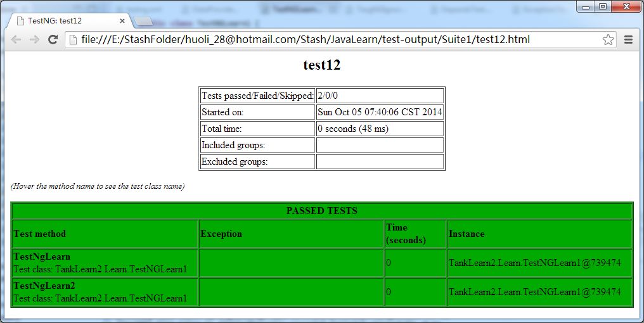Click the time value 0 in TestNgLearn2 row
This screenshot has width=644, height=323.
389,292
